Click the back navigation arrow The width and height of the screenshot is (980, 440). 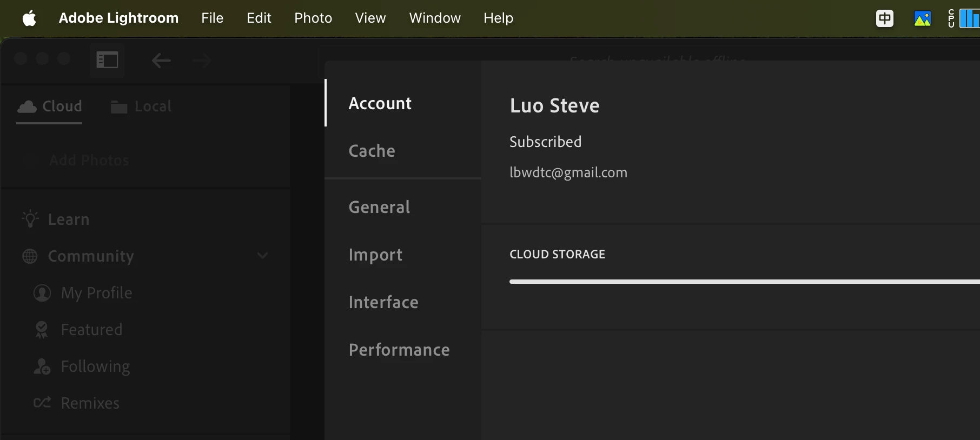[x=161, y=61]
